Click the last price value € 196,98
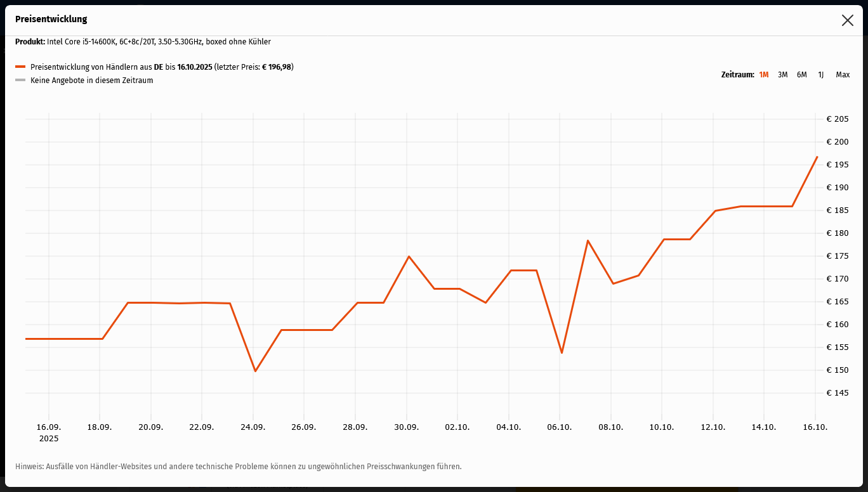This screenshot has height=492, width=868. tap(277, 67)
